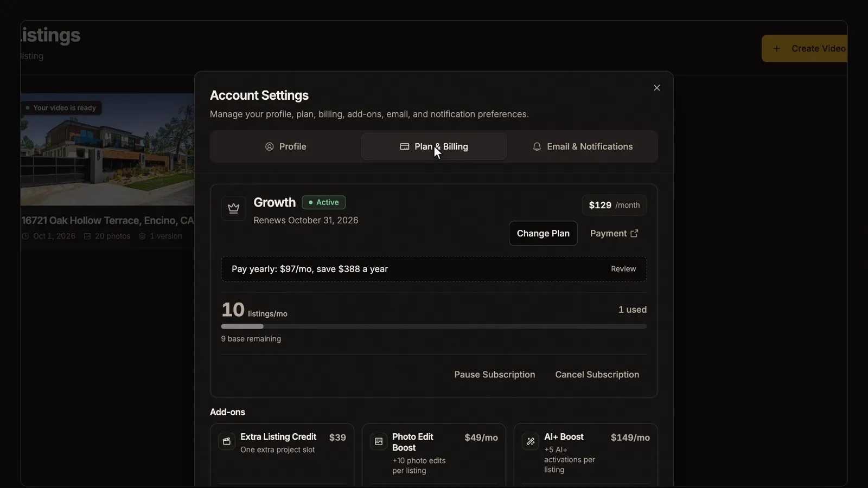Click the Your video is ready badge
Screen dimensions: 868x488
(61, 108)
